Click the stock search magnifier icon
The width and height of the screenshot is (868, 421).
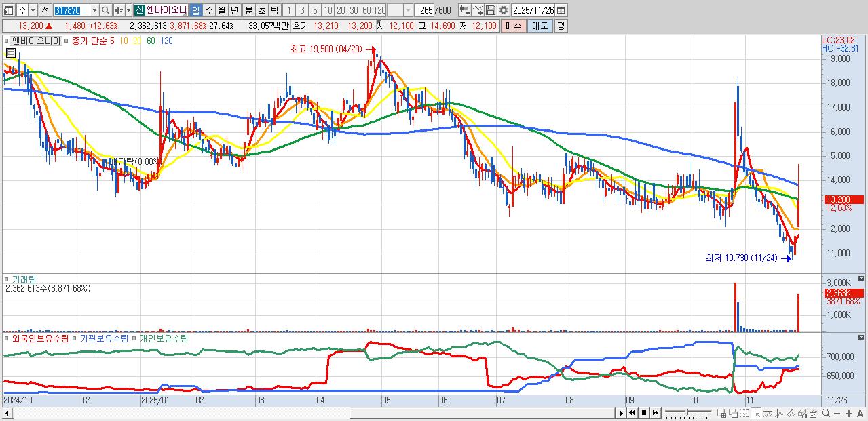[x=105, y=10]
